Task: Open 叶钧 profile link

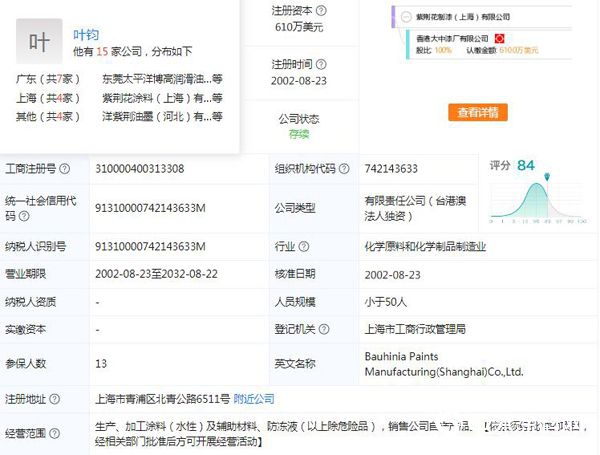Action: click(x=86, y=35)
